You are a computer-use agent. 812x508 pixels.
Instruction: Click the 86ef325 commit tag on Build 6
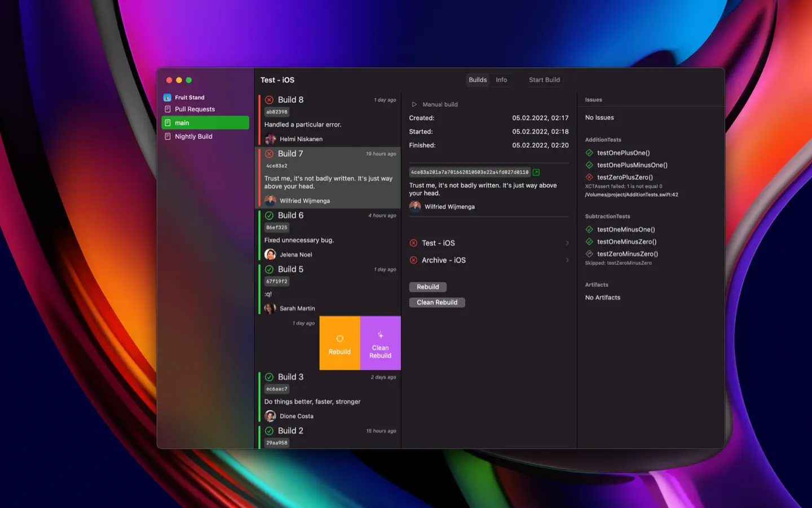277,227
